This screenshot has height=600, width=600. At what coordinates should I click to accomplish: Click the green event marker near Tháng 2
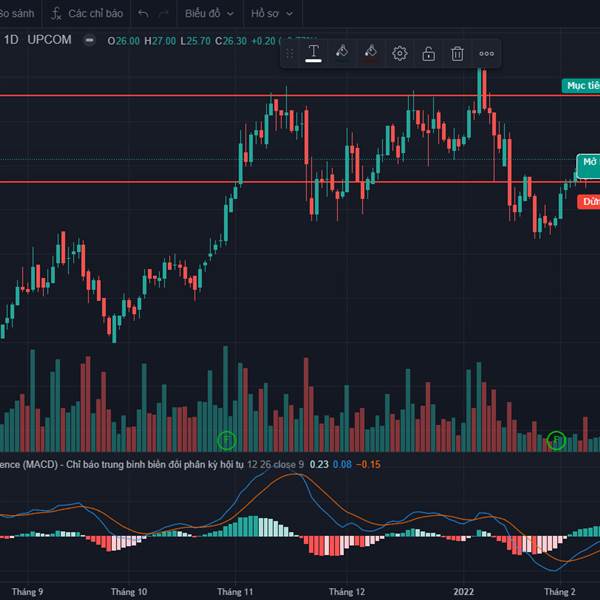(556, 440)
